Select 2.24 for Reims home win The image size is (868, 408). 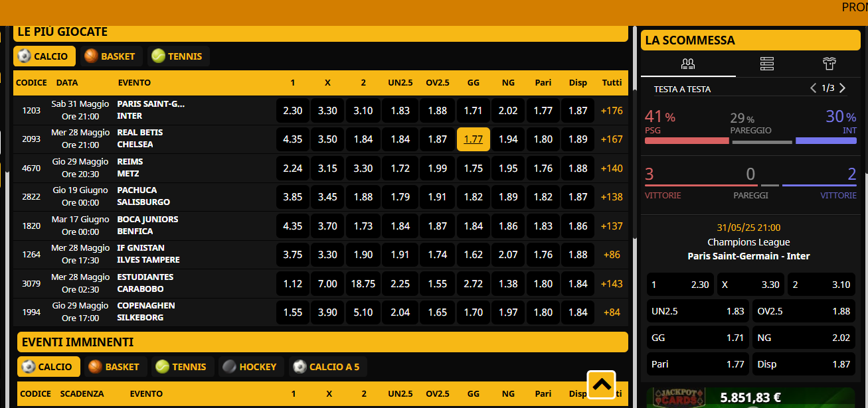tap(293, 169)
